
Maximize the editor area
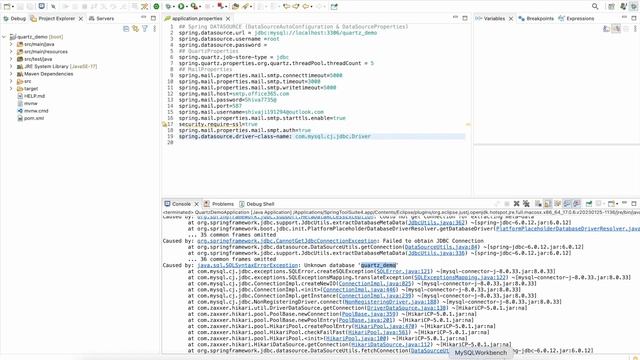pyautogui.click(x=465, y=18)
